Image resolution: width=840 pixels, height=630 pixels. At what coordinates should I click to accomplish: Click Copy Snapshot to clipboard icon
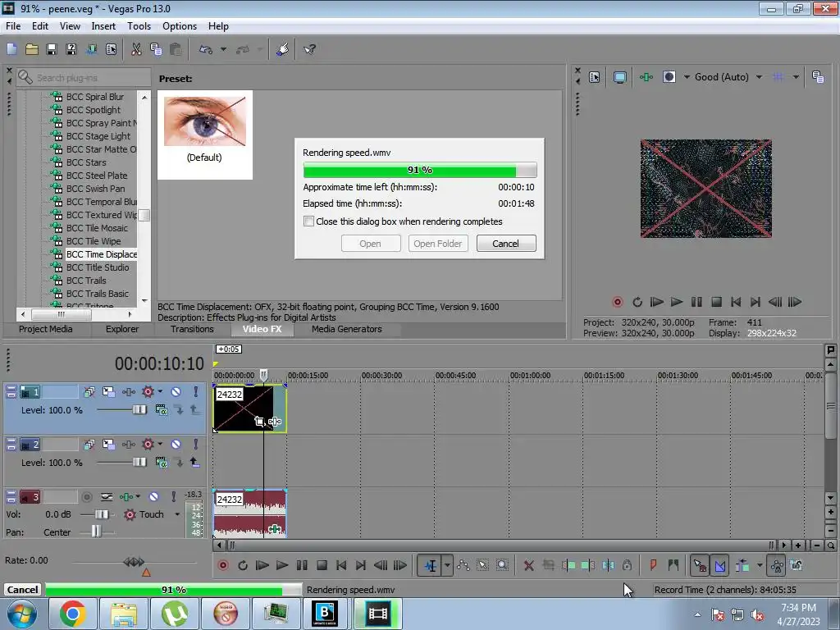[x=818, y=77]
